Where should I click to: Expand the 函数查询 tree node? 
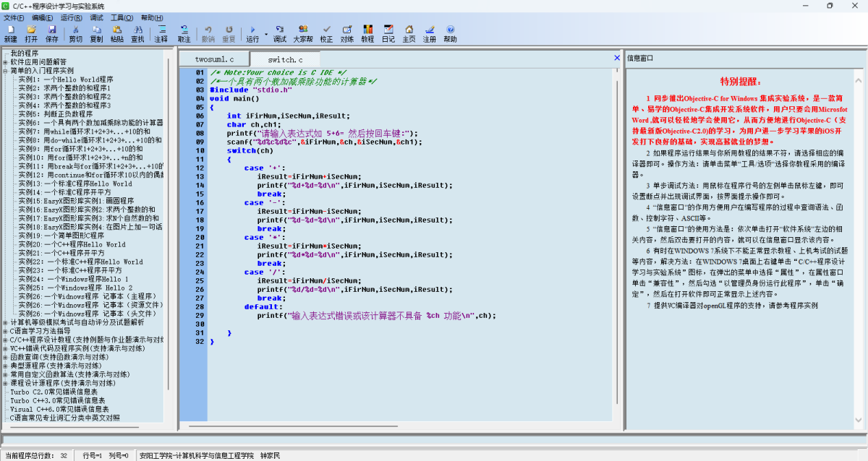pos(6,357)
